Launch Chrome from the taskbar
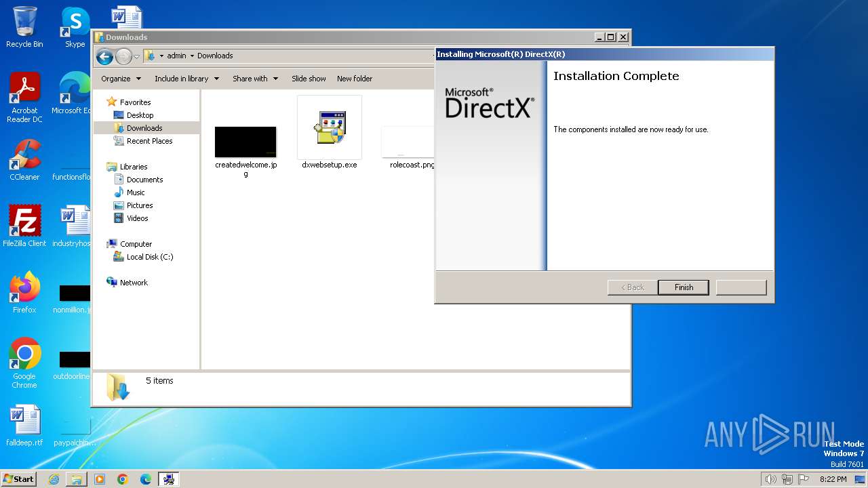The image size is (868, 488). click(x=123, y=479)
